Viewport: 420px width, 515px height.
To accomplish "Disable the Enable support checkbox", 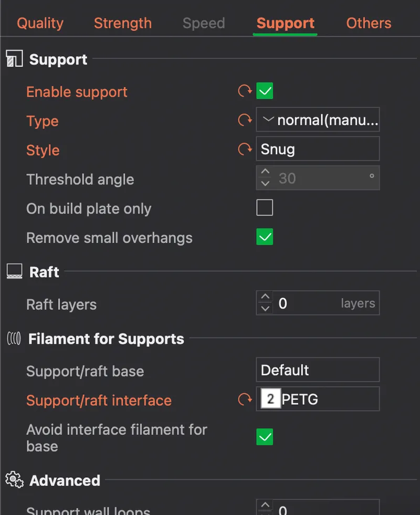I will point(265,91).
